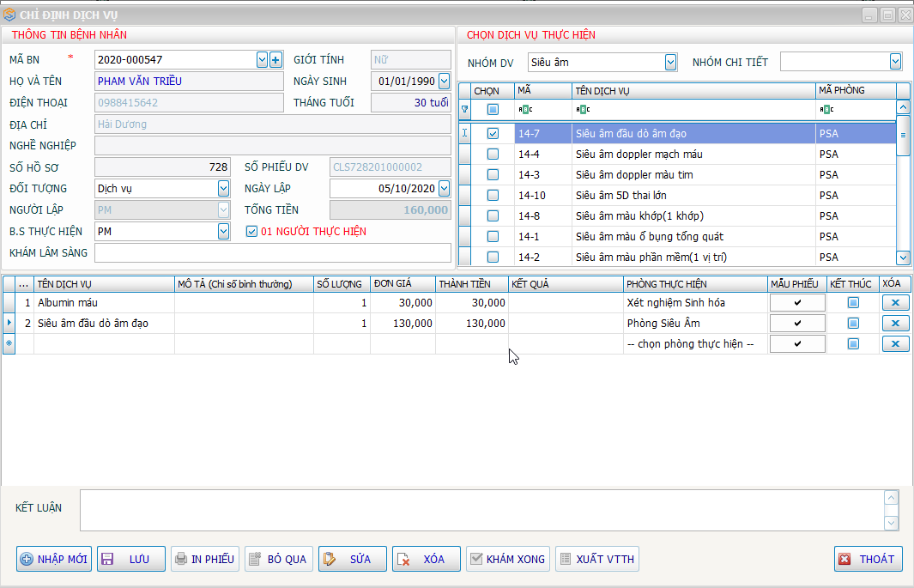Viewport: 914px width, 588px height.
Task: Click the PHÒNG THỰC HIỆN column header
Action: pos(695,284)
